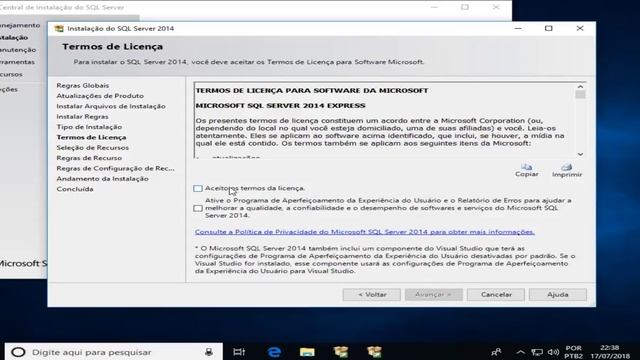Click the license text scrollbar thumb
This screenshot has width=640, height=360.
click(580, 95)
